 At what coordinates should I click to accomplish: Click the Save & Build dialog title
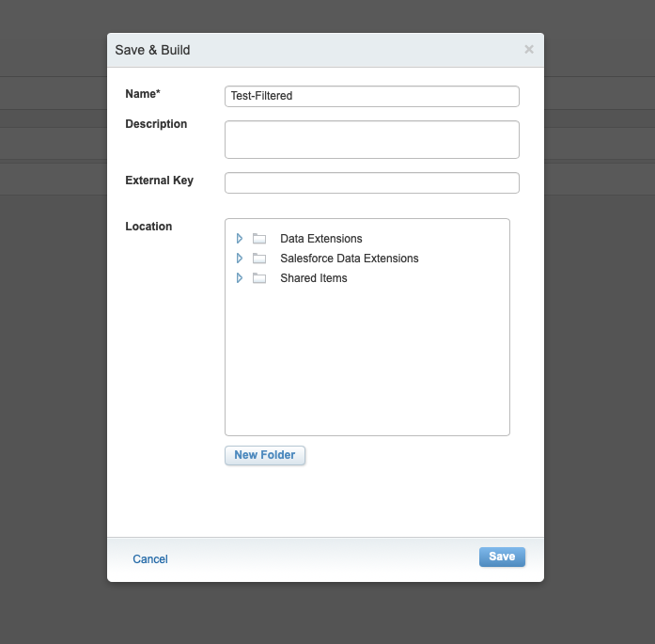152,50
